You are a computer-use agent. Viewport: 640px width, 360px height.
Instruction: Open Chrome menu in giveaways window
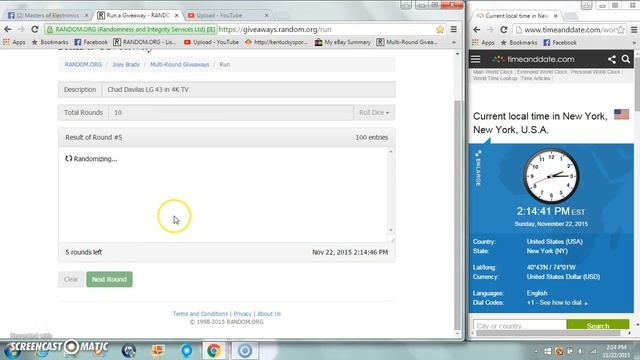(453, 29)
